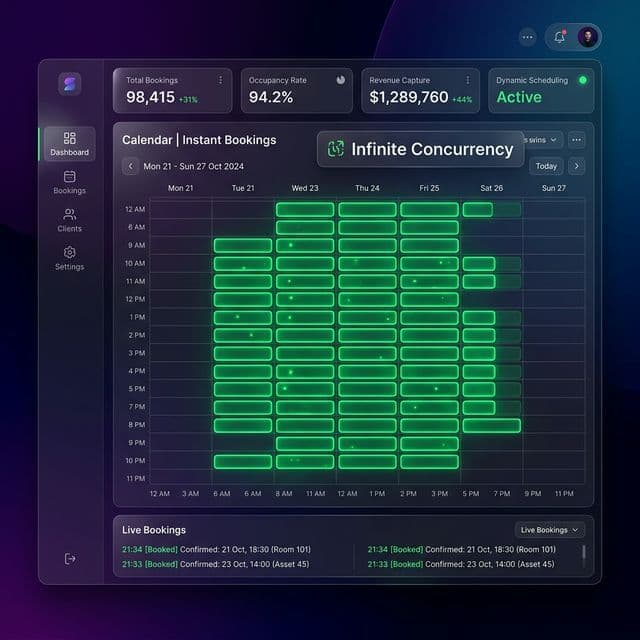Screen dimensions: 640x640
Task: Open Revenue Capture card kebab menu
Action: [468, 80]
